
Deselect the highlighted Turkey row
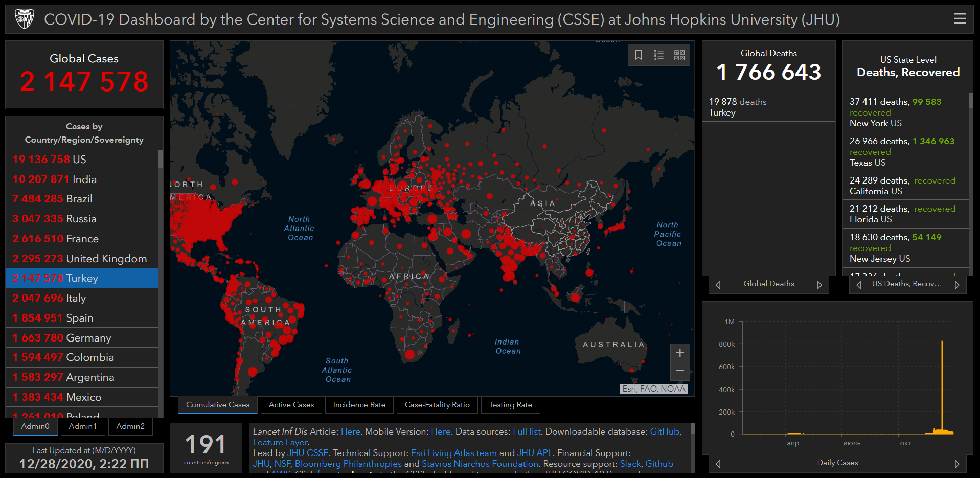click(82, 278)
